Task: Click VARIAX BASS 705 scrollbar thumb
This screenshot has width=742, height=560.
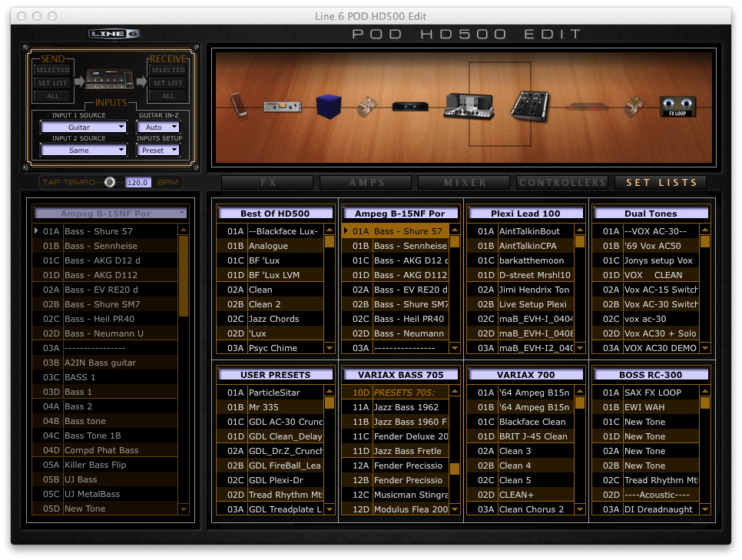Action: click(454, 469)
